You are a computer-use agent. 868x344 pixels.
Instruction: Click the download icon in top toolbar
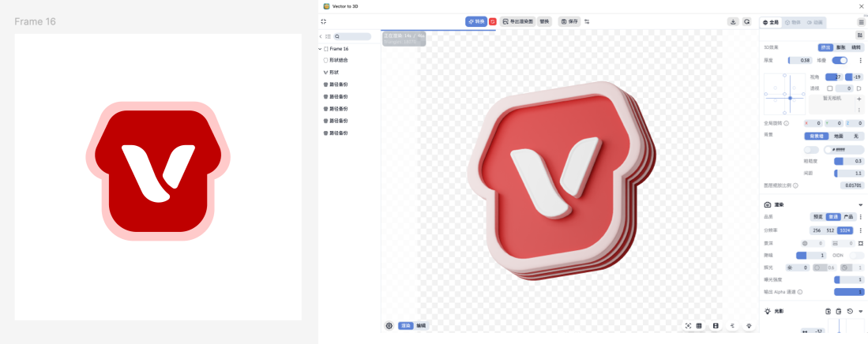[x=733, y=21]
